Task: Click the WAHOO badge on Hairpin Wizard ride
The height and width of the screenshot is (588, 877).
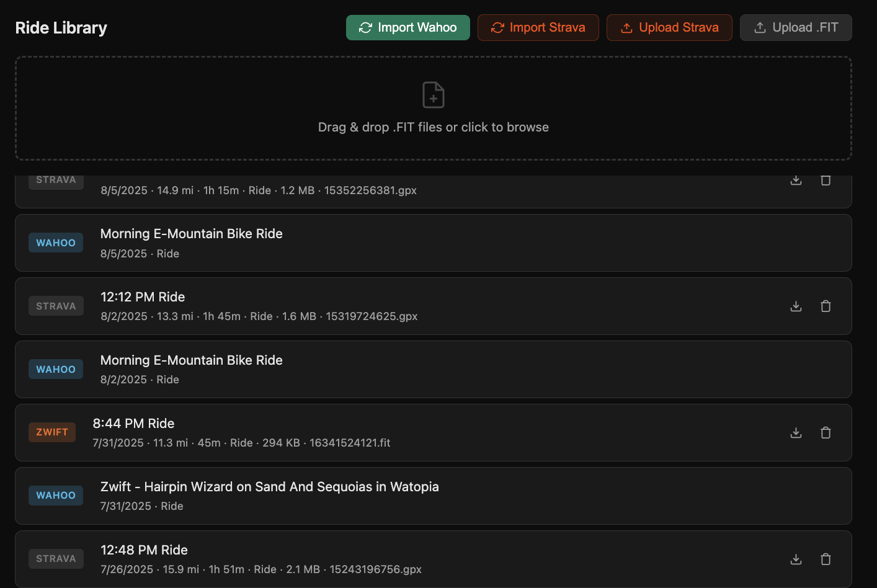Action: [56, 496]
